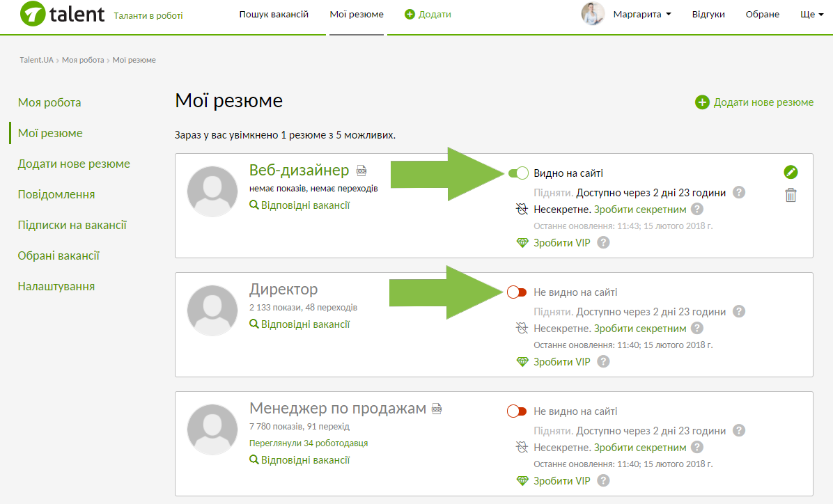Click the user avatar photo in header
The height and width of the screenshot is (504, 833).
593,14
